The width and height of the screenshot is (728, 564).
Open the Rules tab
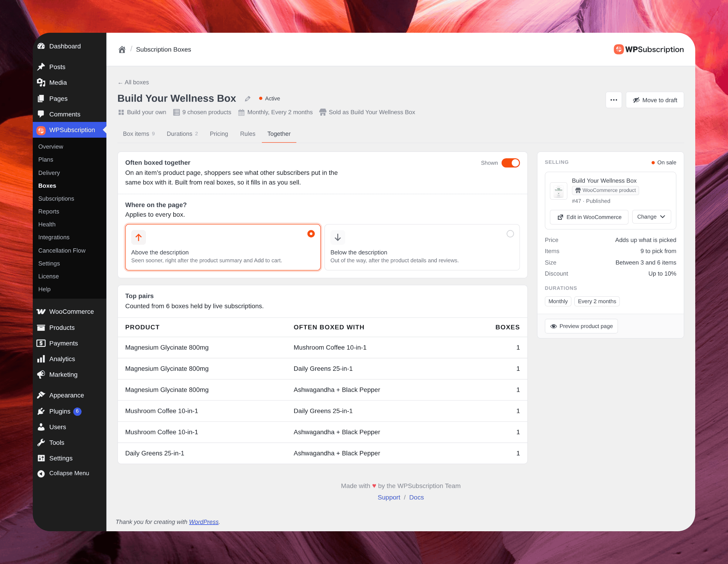click(x=247, y=134)
